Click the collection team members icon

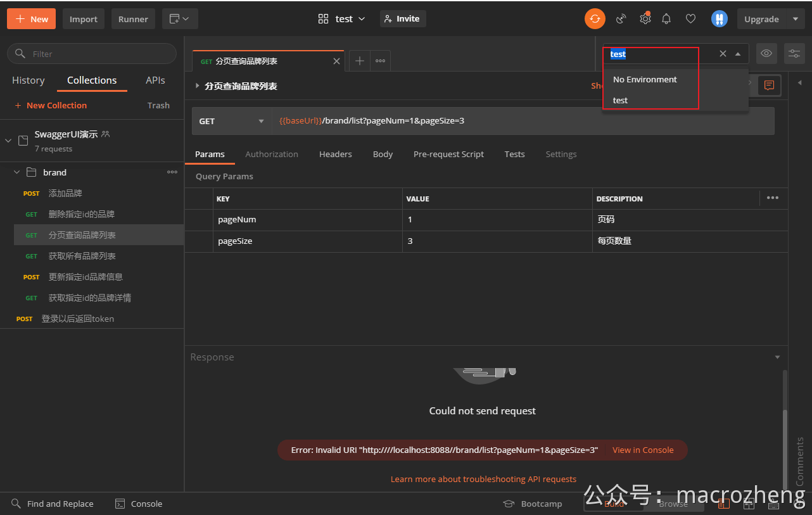(x=106, y=134)
